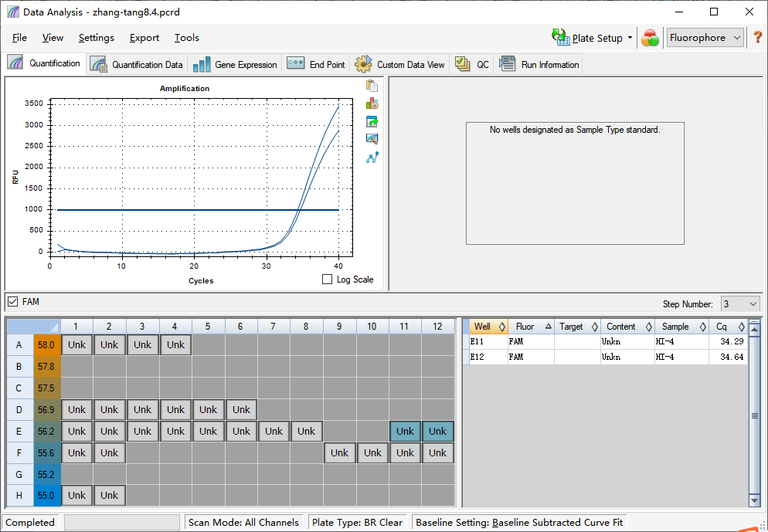This screenshot has height=532, width=768.
Task: Click column 12 header in plate grid
Action: click(x=438, y=327)
